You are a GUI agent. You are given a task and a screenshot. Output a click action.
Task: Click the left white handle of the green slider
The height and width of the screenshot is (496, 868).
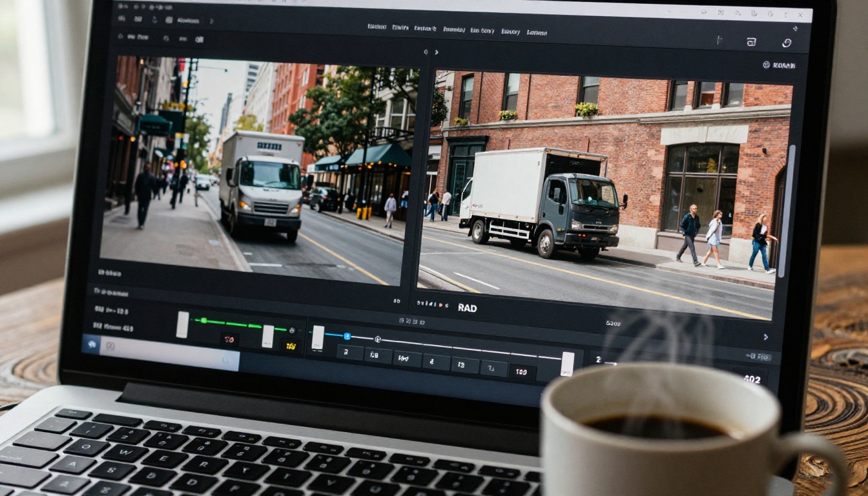tap(183, 324)
